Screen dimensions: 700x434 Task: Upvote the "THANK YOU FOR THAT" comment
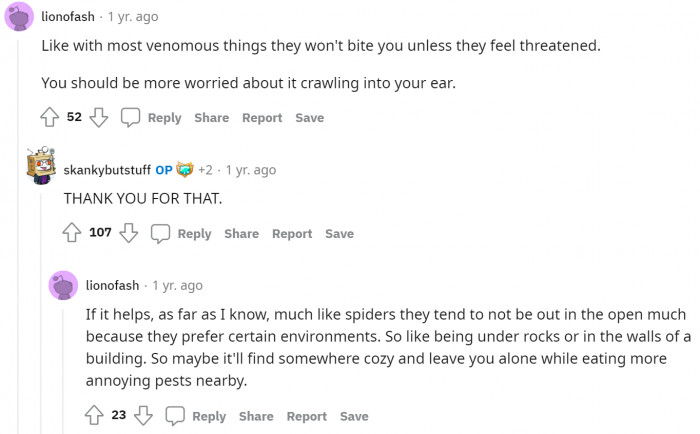click(72, 233)
